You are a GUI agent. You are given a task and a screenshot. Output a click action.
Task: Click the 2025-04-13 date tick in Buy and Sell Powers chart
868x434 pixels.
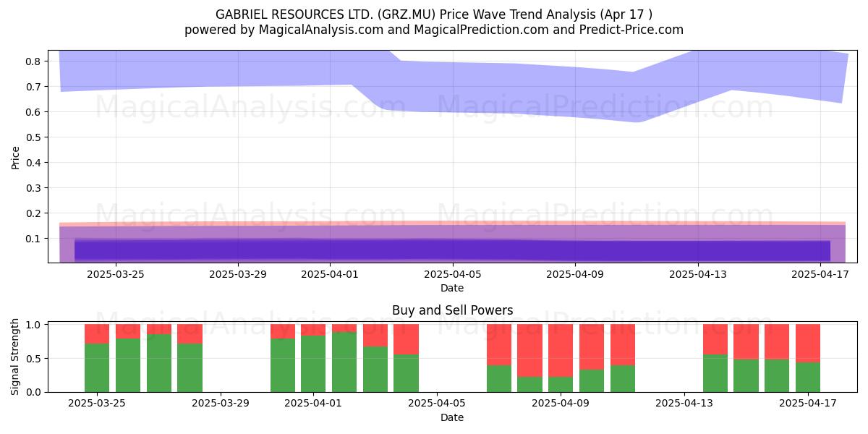(x=684, y=404)
